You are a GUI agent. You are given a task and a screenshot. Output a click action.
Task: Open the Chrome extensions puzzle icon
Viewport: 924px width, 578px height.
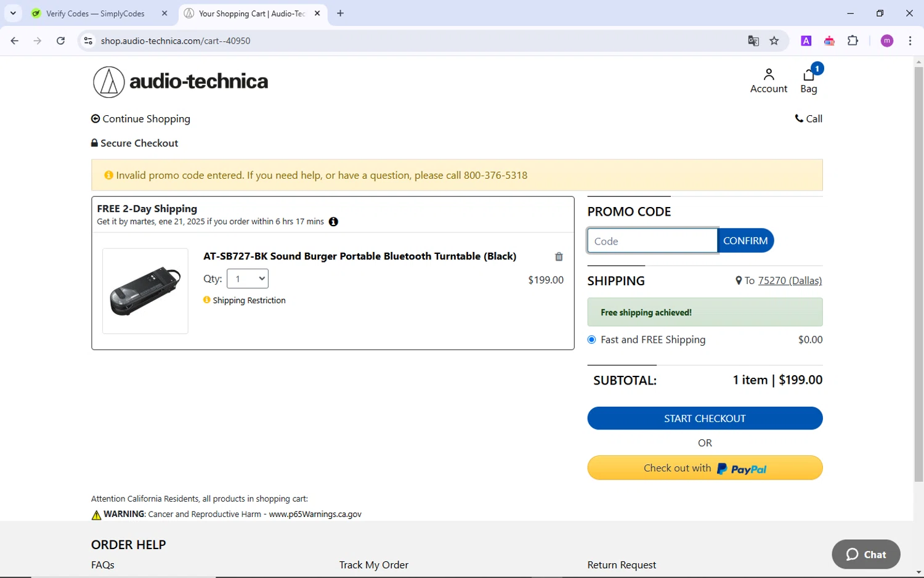[853, 41]
